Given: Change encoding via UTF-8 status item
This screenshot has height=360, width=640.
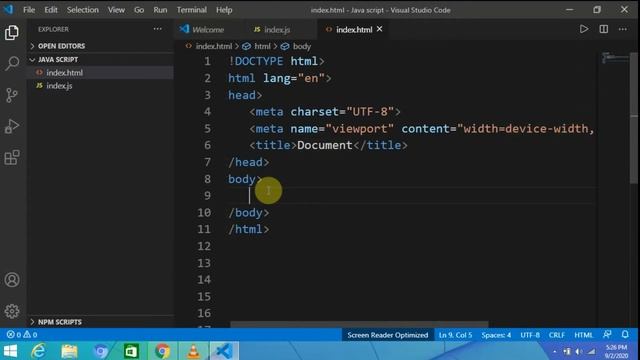Looking at the screenshot, I should [x=530, y=335].
